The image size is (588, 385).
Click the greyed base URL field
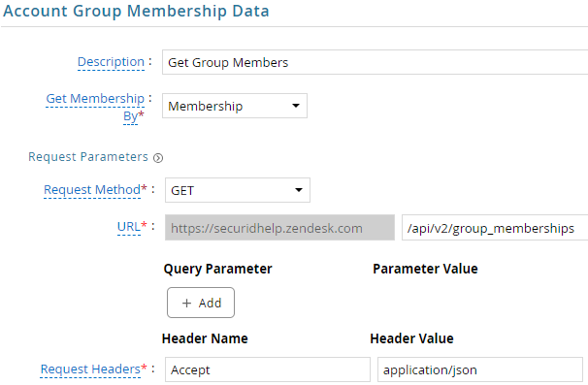pyautogui.click(x=279, y=228)
